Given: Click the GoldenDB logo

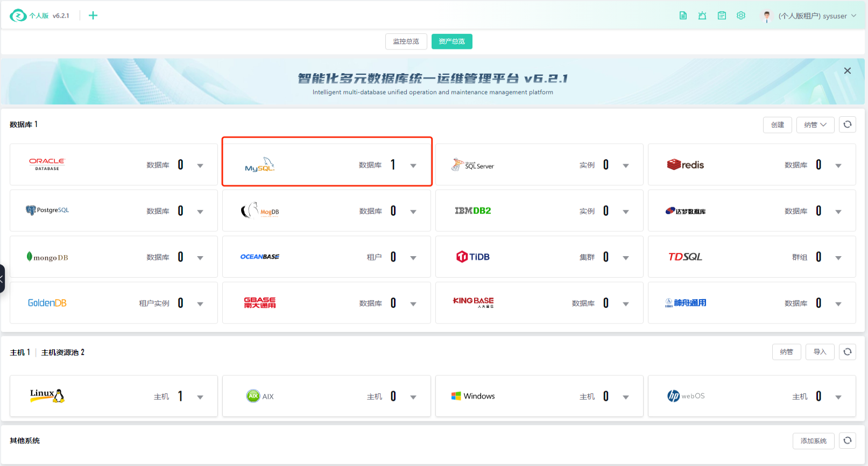Looking at the screenshot, I should pyautogui.click(x=47, y=303).
